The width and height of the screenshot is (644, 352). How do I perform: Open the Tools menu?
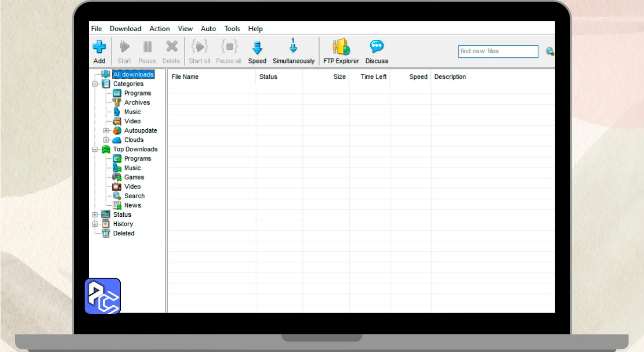[232, 29]
